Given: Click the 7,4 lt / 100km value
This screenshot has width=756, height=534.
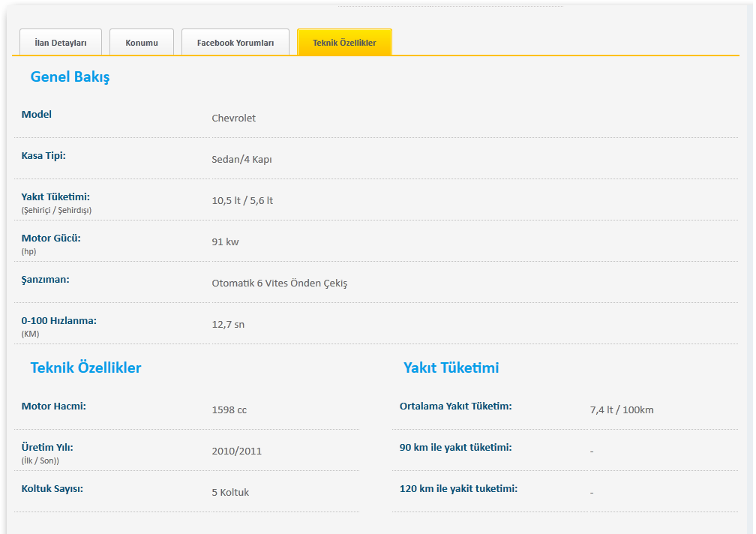Looking at the screenshot, I should (x=622, y=410).
